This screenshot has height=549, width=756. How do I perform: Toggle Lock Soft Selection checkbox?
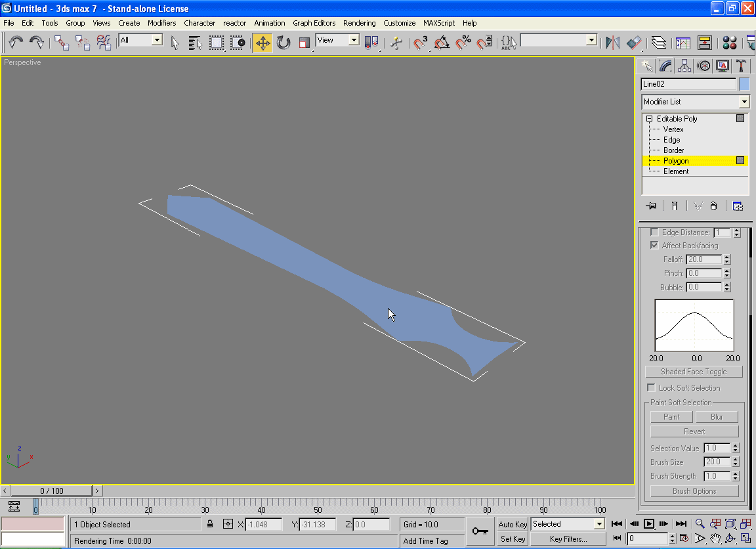click(x=652, y=388)
